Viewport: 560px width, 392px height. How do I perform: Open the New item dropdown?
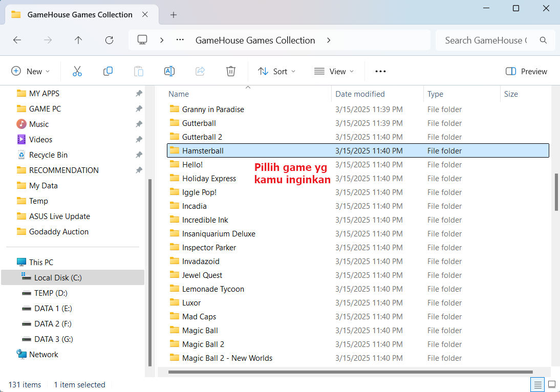point(31,72)
